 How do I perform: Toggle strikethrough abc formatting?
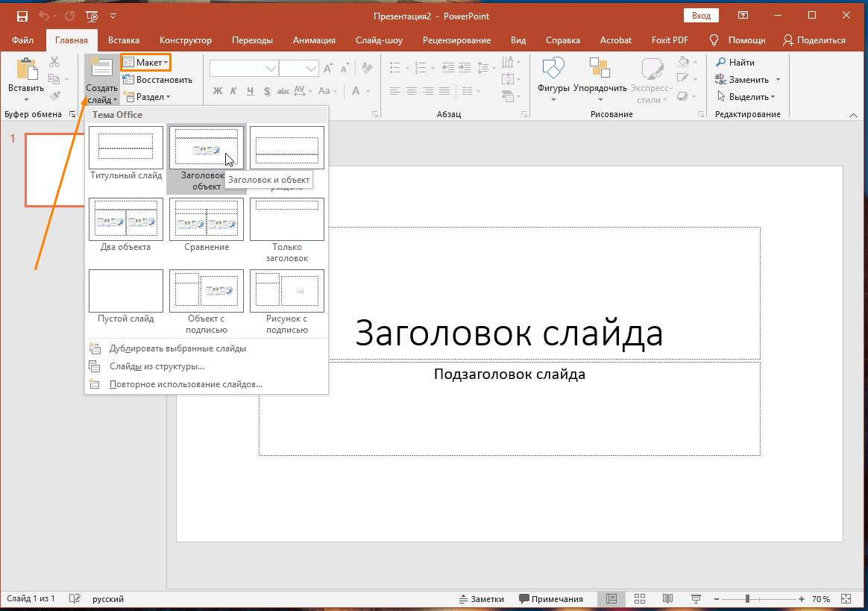tap(283, 90)
